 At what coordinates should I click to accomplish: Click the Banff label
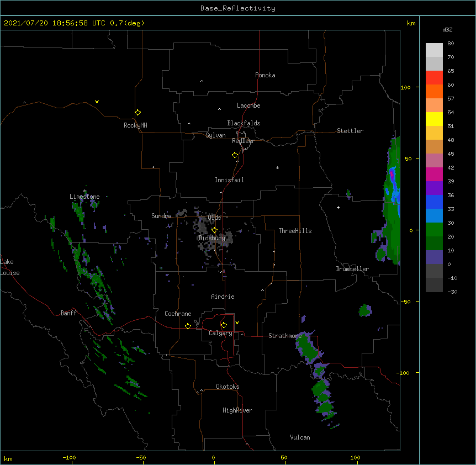point(68,313)
